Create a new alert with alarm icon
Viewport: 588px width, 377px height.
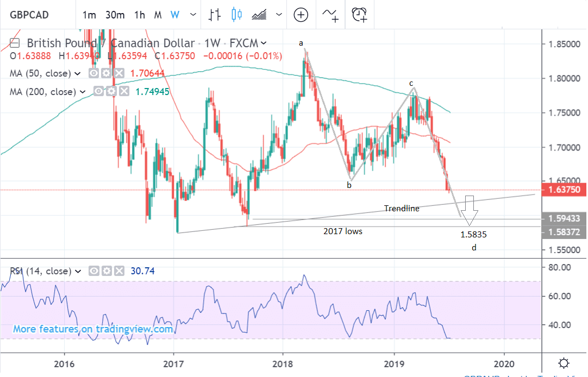pyautogui.click(x=360, y=15)
